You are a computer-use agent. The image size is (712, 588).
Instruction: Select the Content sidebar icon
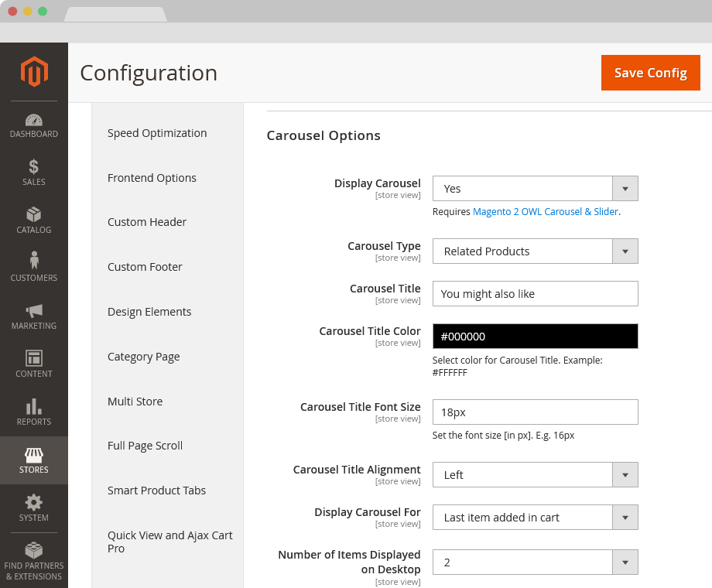pyautogui.click(x=34, y=365)
